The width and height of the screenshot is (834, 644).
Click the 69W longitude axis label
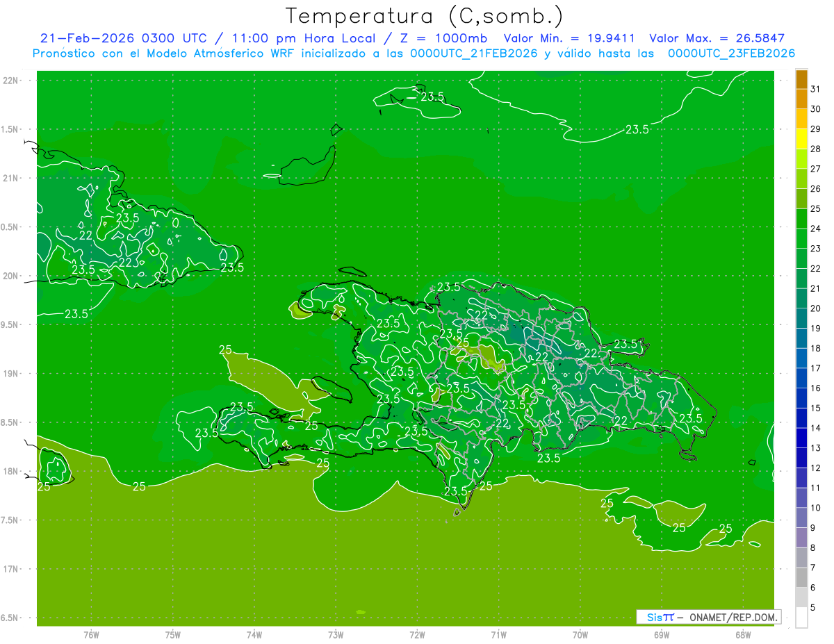662,634
